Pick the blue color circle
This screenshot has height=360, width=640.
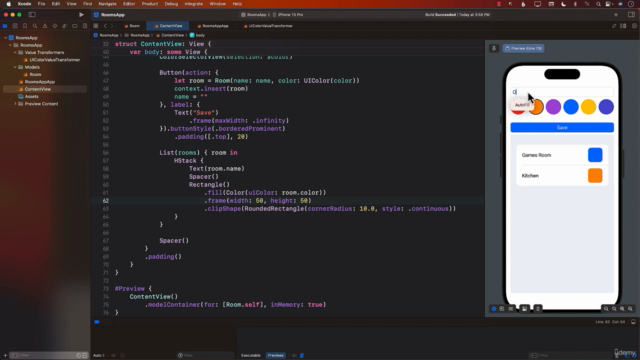pyautogui.click(x=571, y=107)
